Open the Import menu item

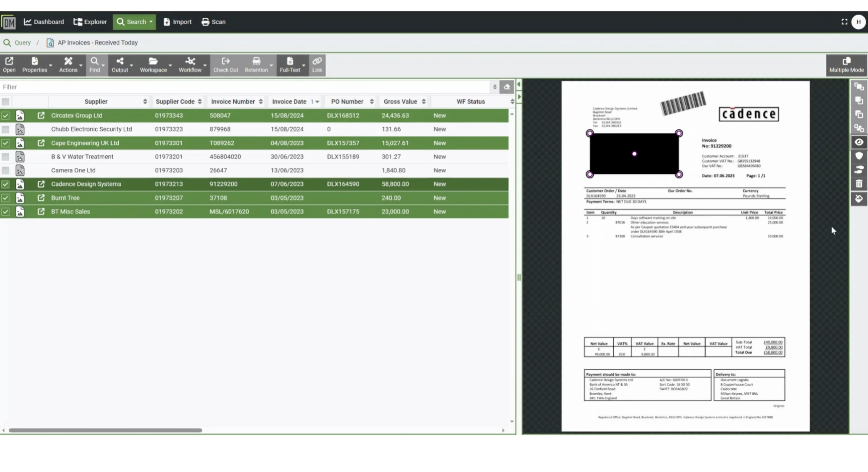[177, 22]
